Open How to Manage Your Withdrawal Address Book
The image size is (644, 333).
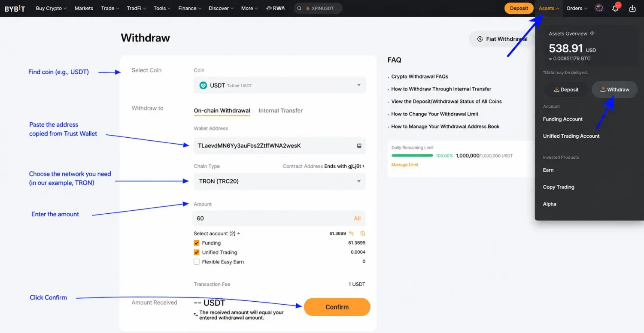pyautogui.click(x=445, y=127)
